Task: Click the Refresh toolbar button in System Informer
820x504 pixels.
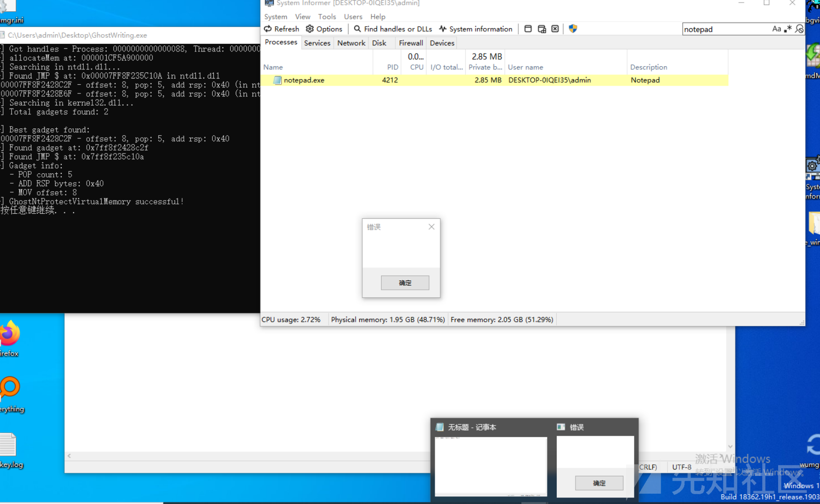Action: (x=282, y=29)
